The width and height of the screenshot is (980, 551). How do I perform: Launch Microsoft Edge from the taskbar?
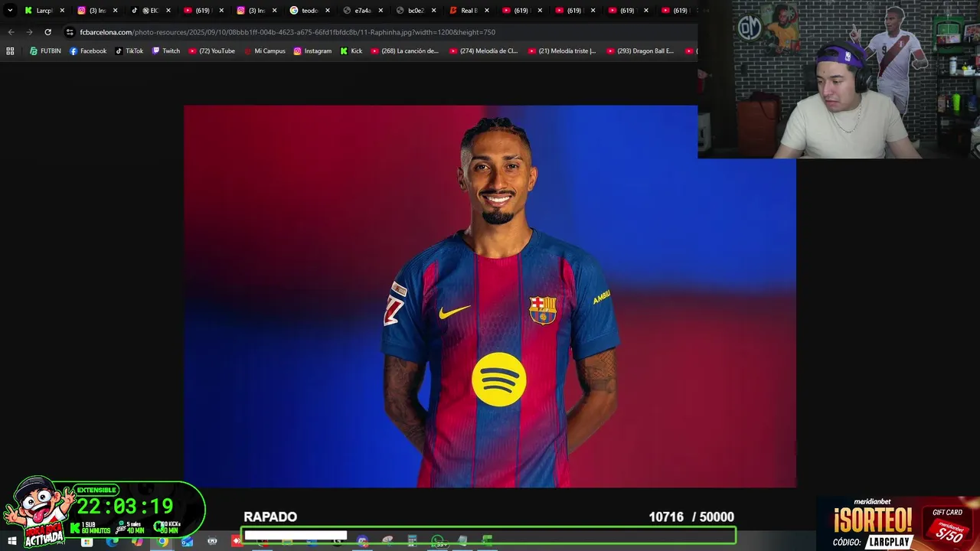(113, 542)
